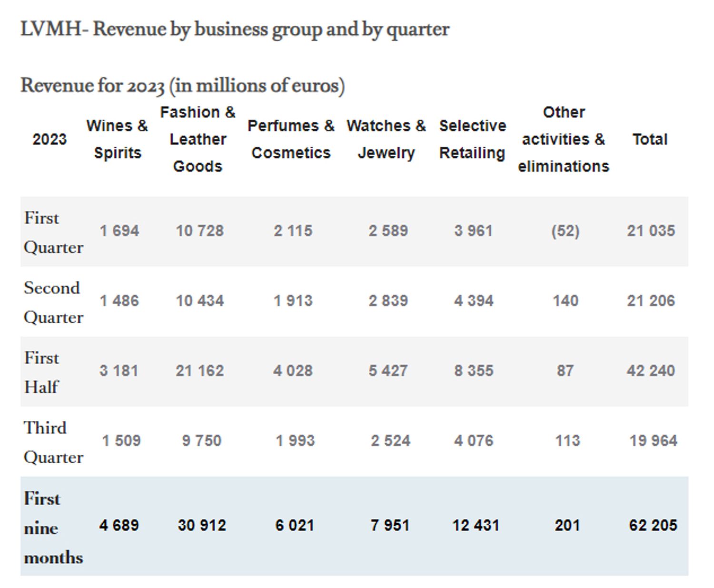Click the 'Fashion & Leather Goods' header
714x588 pixels.
[x=198, y=139]
